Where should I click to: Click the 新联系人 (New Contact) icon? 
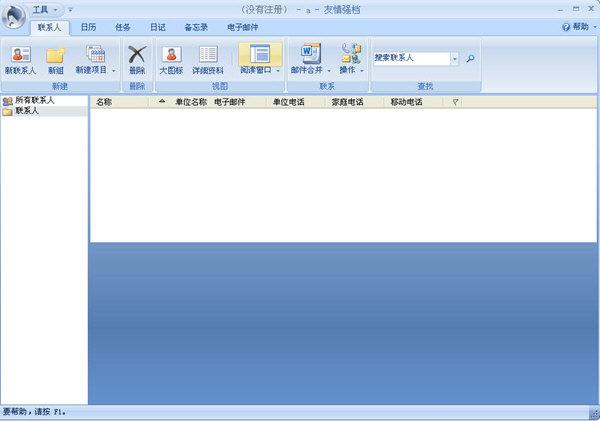(20, 56)
